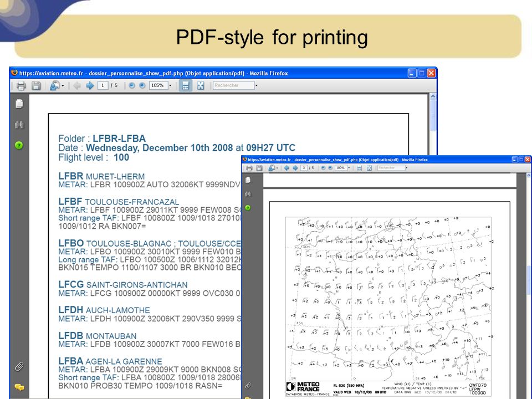Image resolution: width=532 pixels, height=399 pixels.
Task: Open Attachments paperclip in front window sidebar
Action: 248,386
